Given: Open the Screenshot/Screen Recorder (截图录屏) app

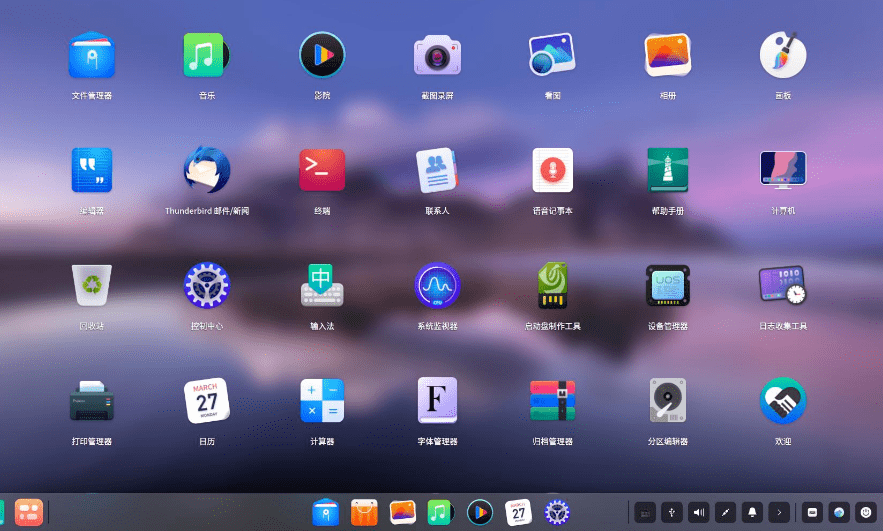Looking at the screenshot, I should click(x=437, y=55).
